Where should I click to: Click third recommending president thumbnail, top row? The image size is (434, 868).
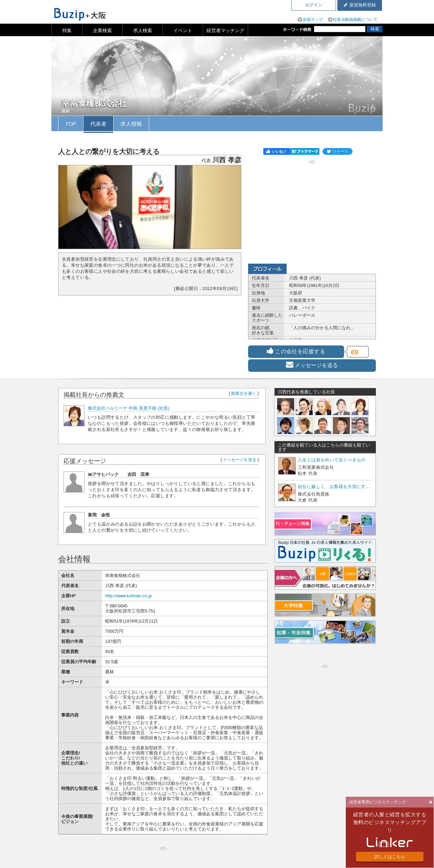[x=323, y=406]
